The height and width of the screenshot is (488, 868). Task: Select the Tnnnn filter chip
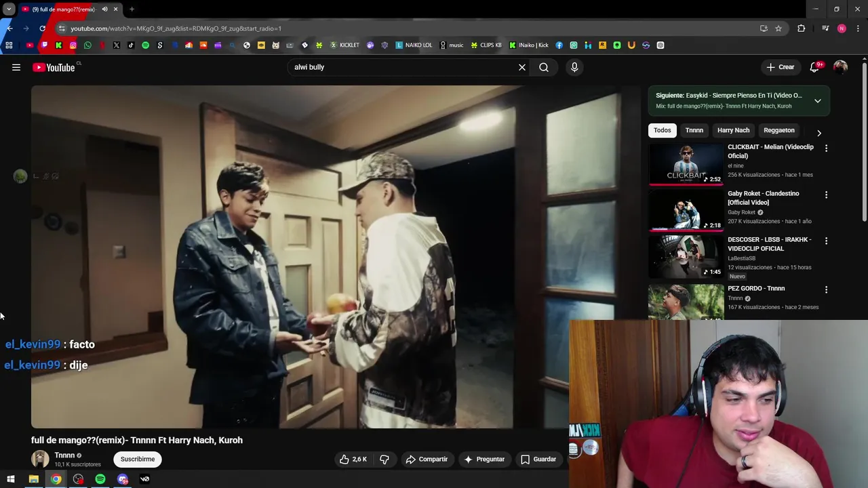click(694, 130)
